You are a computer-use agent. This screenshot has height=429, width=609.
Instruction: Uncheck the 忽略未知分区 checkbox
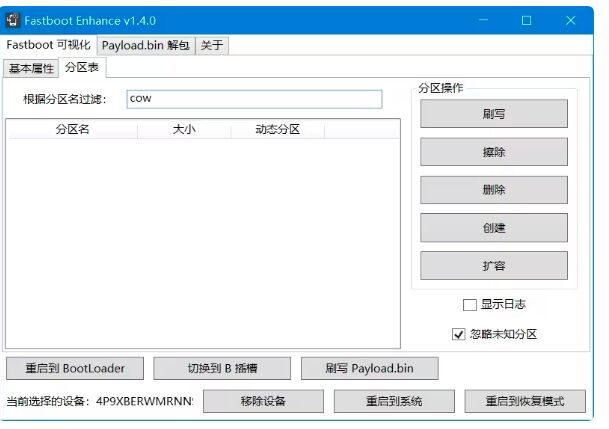click(459, 334)
